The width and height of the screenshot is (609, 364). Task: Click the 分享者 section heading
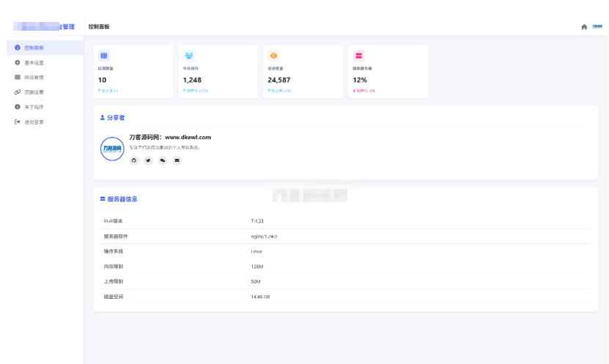(116, 118)
